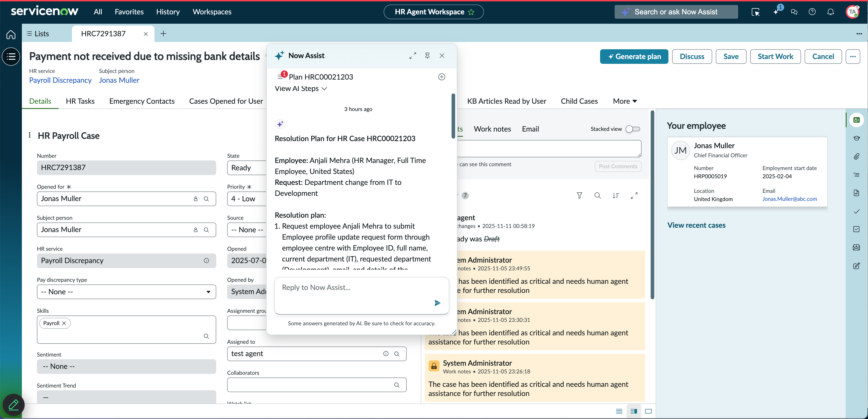
Task: Remove the Payroll skill tag
Action: pyautogui.click(x=64, y=323)
